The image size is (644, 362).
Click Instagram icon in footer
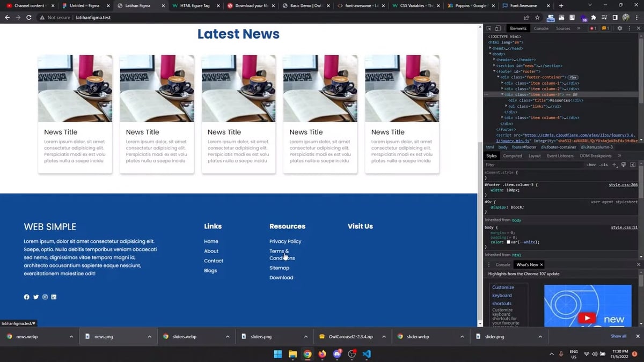[45, 297]
